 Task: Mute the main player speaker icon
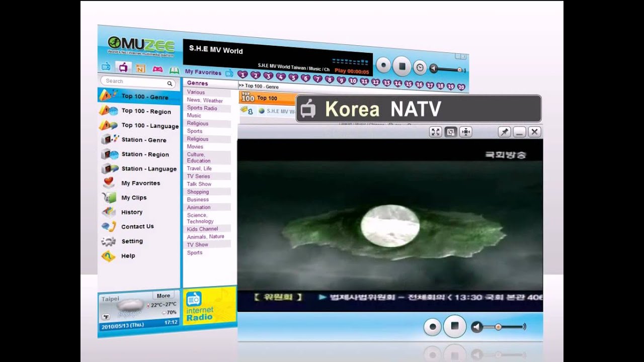pos(433,68)
